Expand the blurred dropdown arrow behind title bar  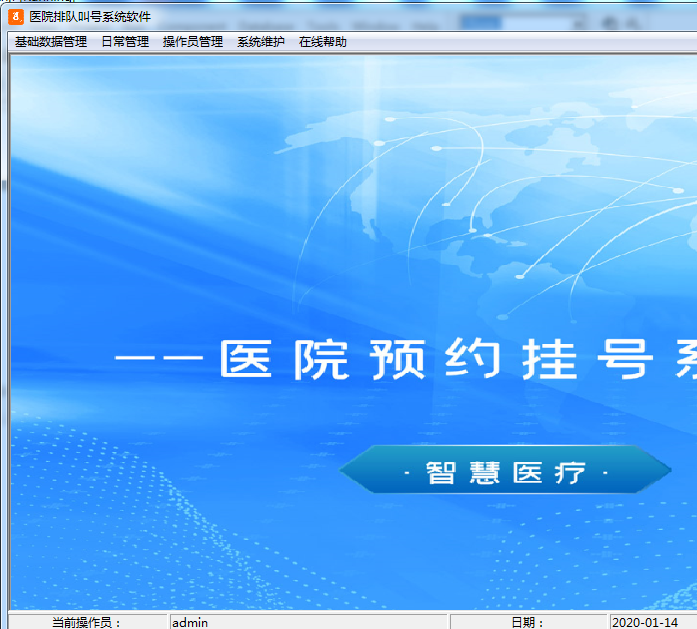point(578,23)
